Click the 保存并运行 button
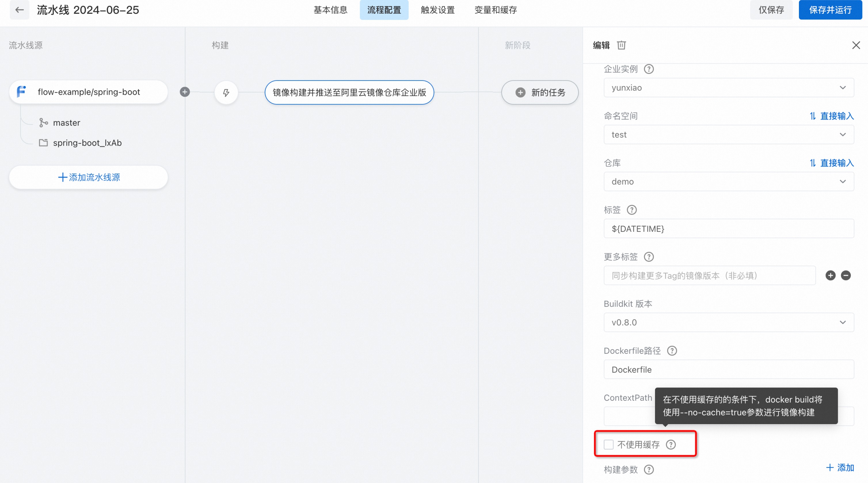Image resolution: width=868 pixels, height=483 pixels. click(830, 10)
